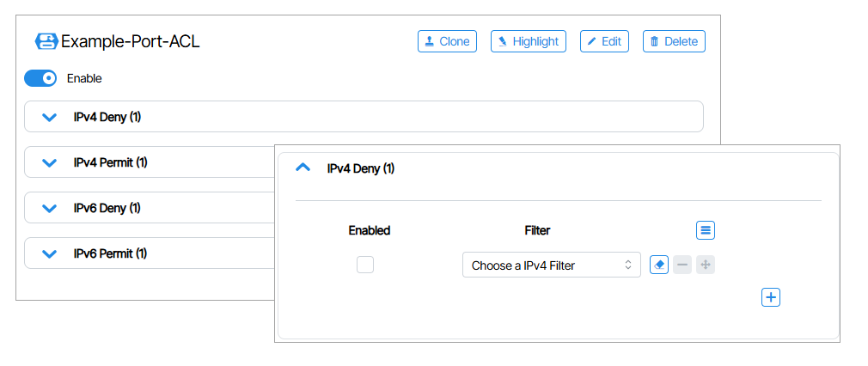Click the Filter column header
The width and height of the screenshot is (868, 366).
click(x=537, y=230)
